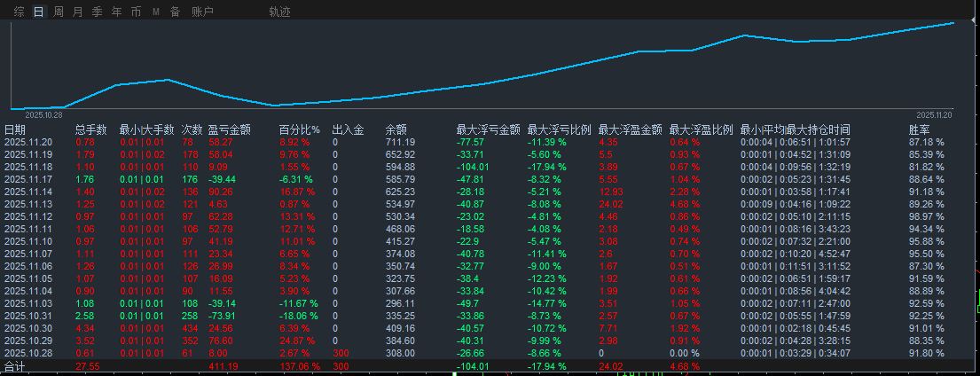Image resolution: width=980 pixels, height=376 pixels.
Task: Click the total lots value 27.55
Action: coord(87,366)
